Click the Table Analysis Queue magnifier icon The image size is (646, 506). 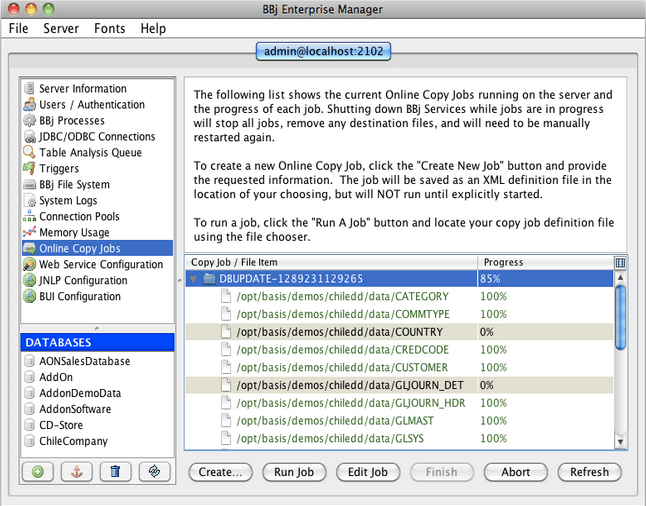(29, 152)
